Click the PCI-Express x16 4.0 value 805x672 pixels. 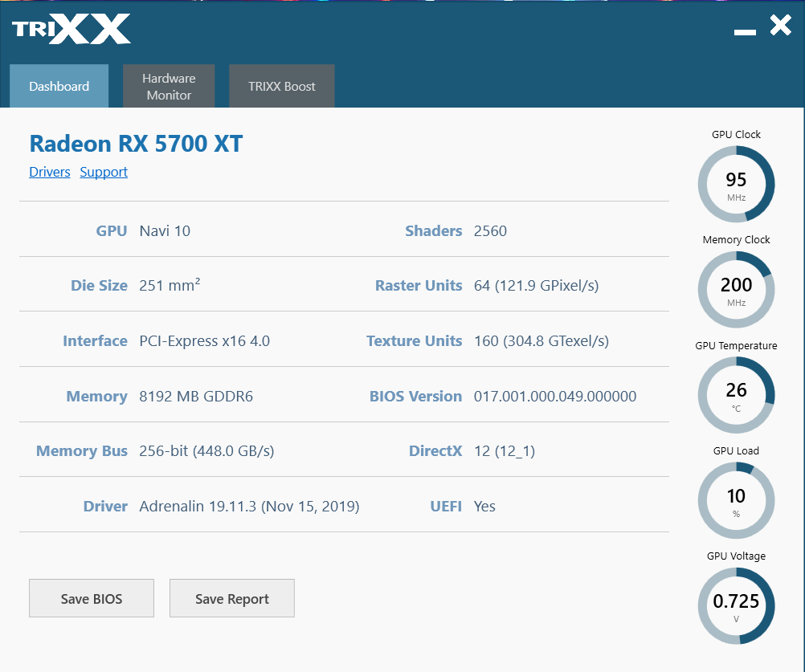[x=204, y=341]
